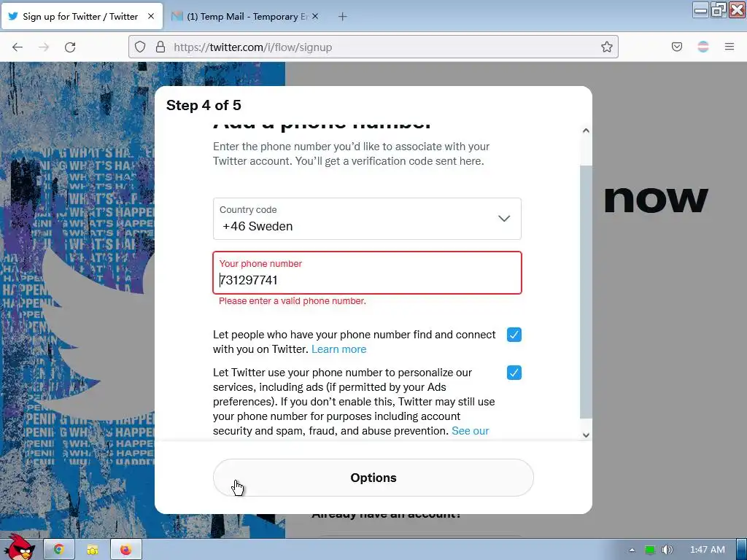Uncheck let people find you checkbox
This screenshot has width=747, height=560.
[x=514, y=335]
